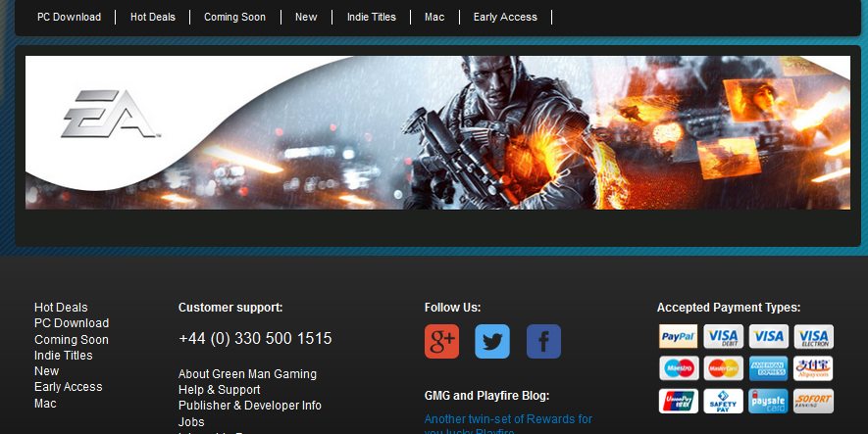The image size is (868, 434).
Task: Open the Help & Support link
Action: (x=220, y=390)
